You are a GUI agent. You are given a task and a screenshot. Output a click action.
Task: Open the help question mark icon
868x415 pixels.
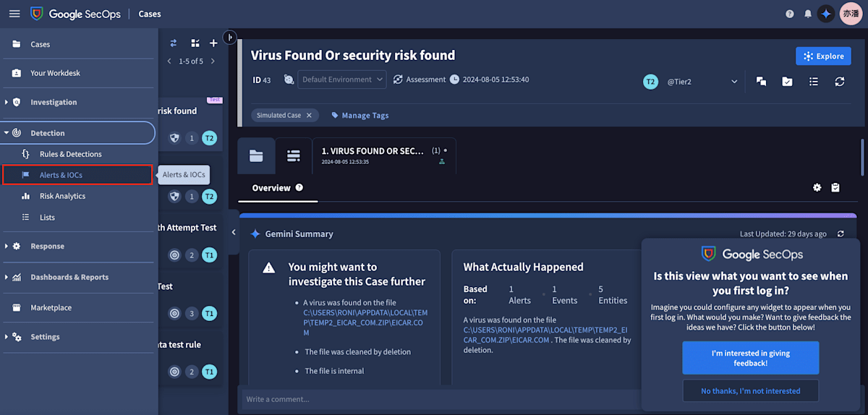tap(790, 14)
